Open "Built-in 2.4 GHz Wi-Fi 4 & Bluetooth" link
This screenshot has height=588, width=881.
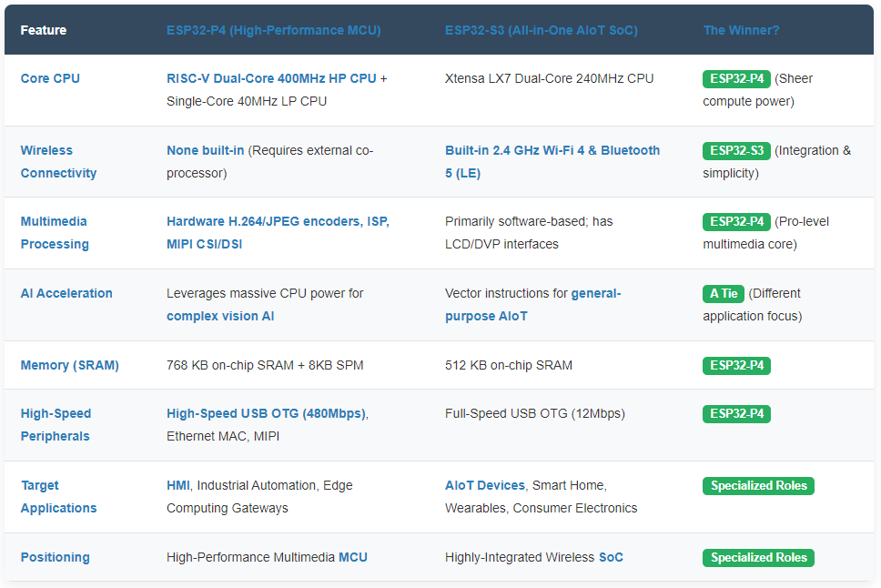point(552,150)
